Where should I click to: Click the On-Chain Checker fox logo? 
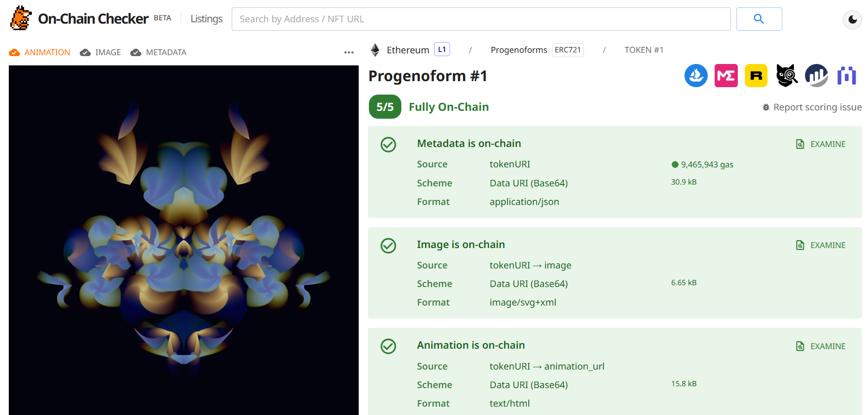tap(21, 19)
